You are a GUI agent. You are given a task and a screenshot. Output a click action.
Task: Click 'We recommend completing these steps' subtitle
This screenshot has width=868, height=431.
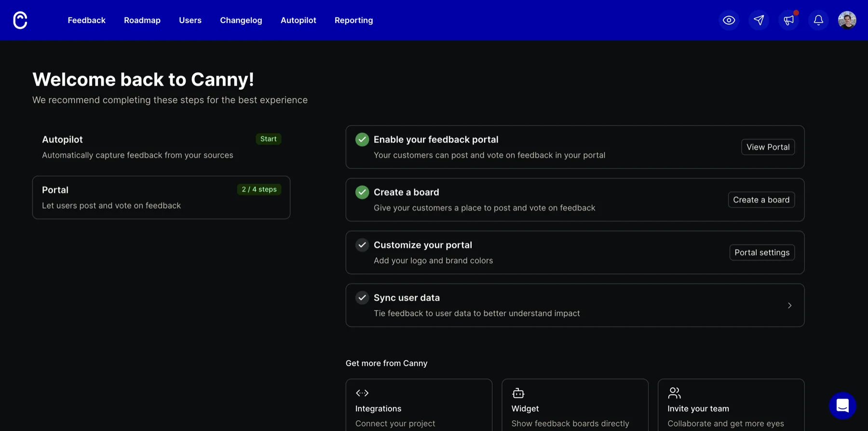pyautogui.click(x=170, y=100)
